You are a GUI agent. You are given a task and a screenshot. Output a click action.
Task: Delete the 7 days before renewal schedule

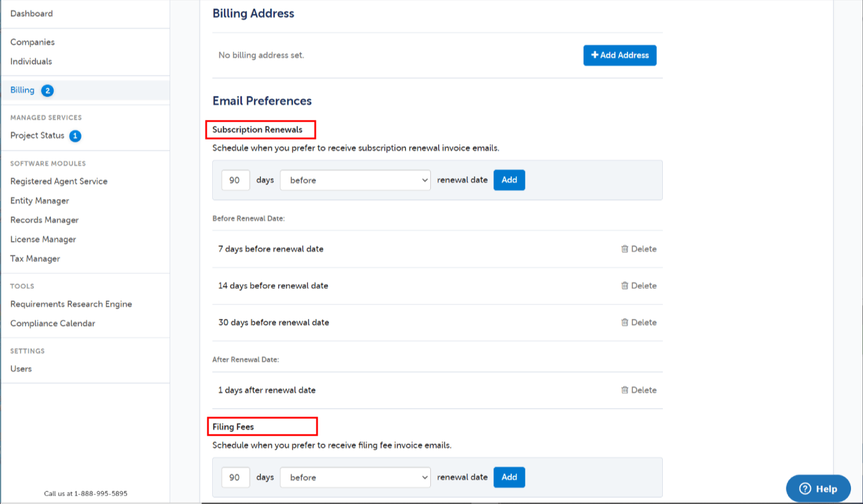[x=639, y=249]
